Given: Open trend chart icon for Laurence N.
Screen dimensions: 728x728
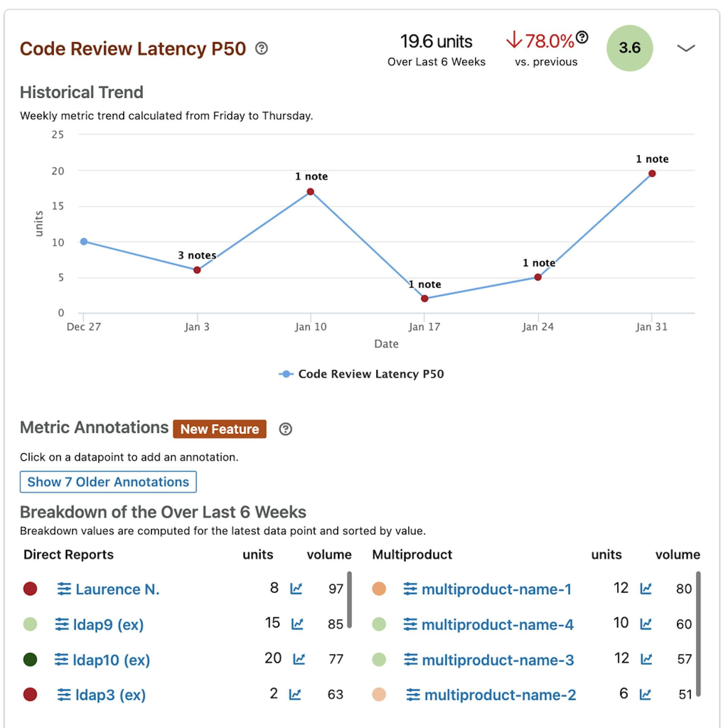Looking at the screenshot, I should pos(296,588).
